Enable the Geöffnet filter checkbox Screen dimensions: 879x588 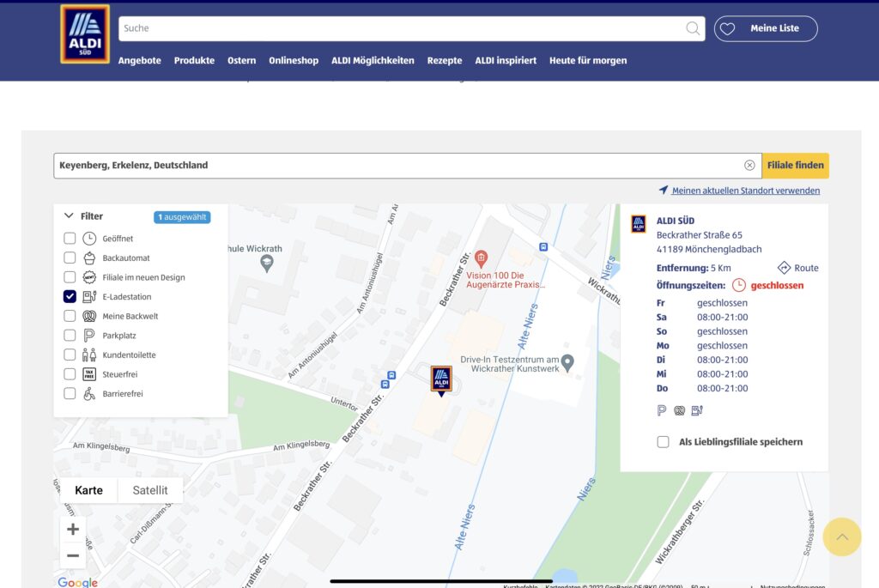coord(70,239)
